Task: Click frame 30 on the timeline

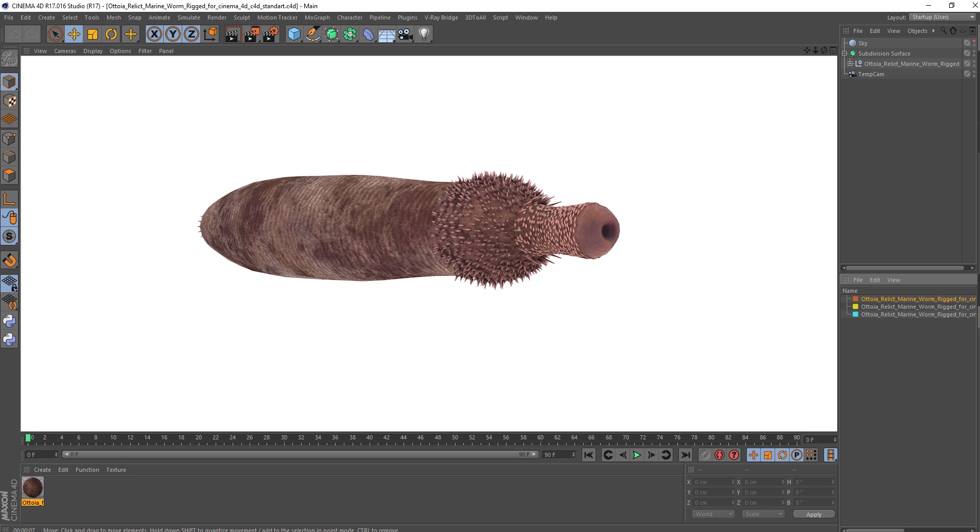Action: click(284, 438)
